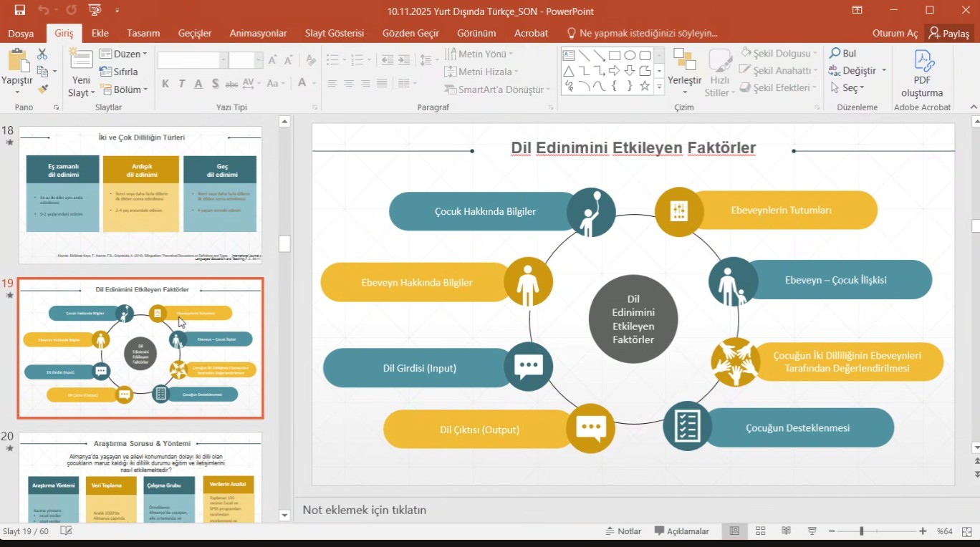Viewport: 980px width, 547px height.
Task: Select the Format Painter brush icon
Action: [42, 89]
